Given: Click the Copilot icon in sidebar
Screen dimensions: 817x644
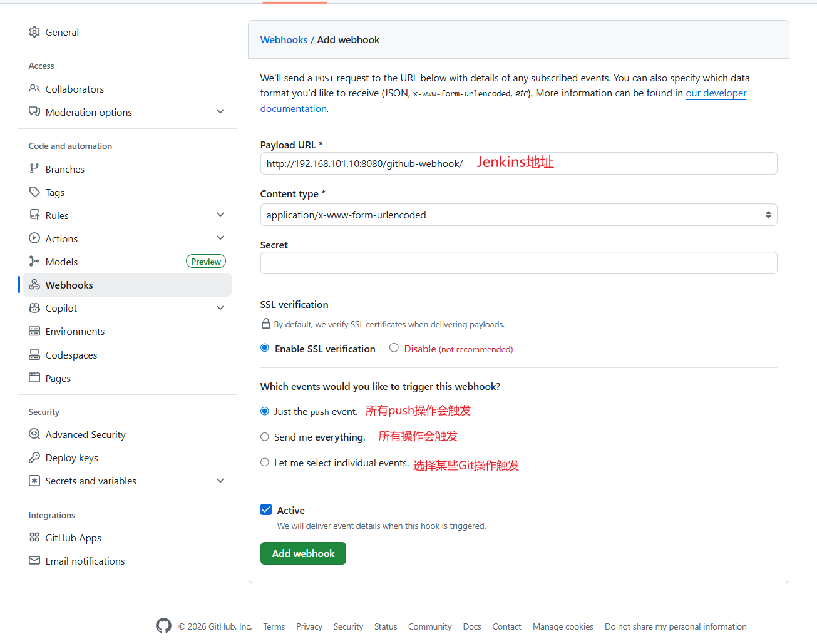Looking at the screenshot, I should 34,308.
